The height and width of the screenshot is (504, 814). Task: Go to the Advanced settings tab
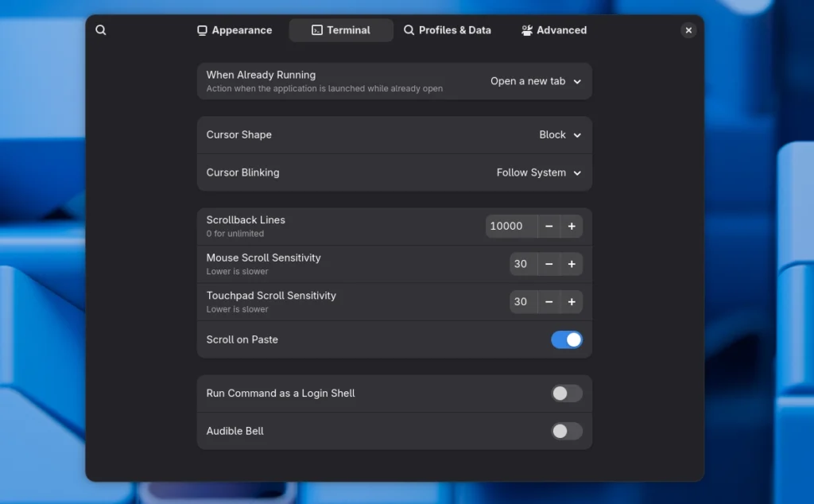554,30
